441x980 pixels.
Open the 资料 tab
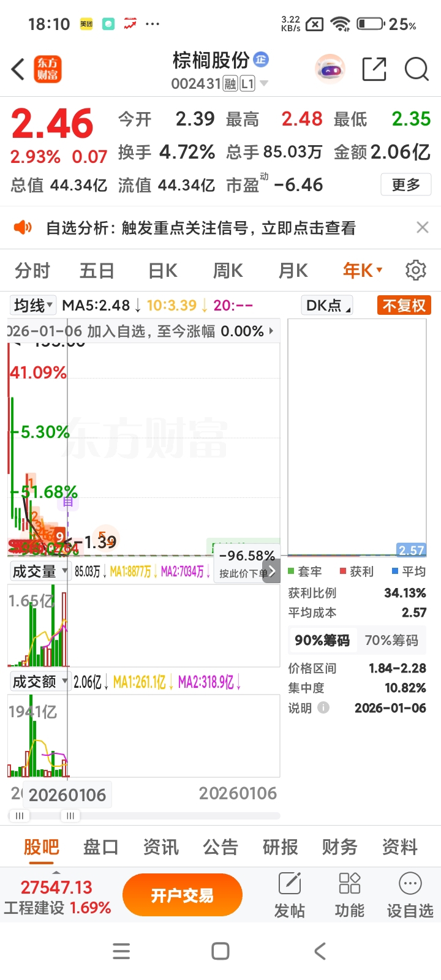[399, 847]
